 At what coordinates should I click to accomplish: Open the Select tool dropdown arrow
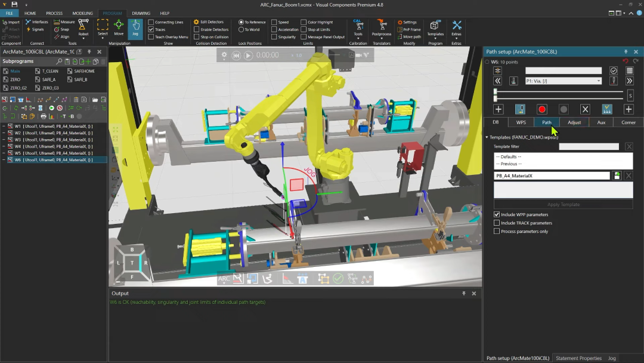103,38
